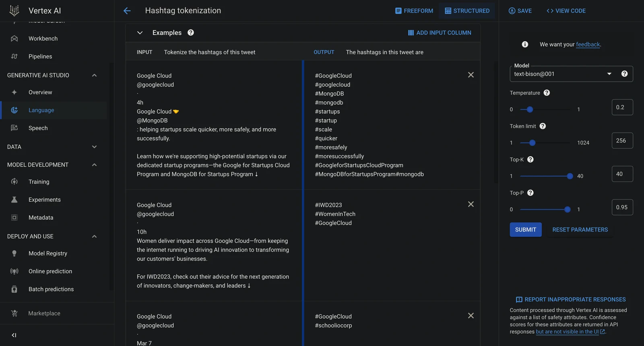644x346 pixels.
Task: Open Model Registry
Action: (48, 253)
